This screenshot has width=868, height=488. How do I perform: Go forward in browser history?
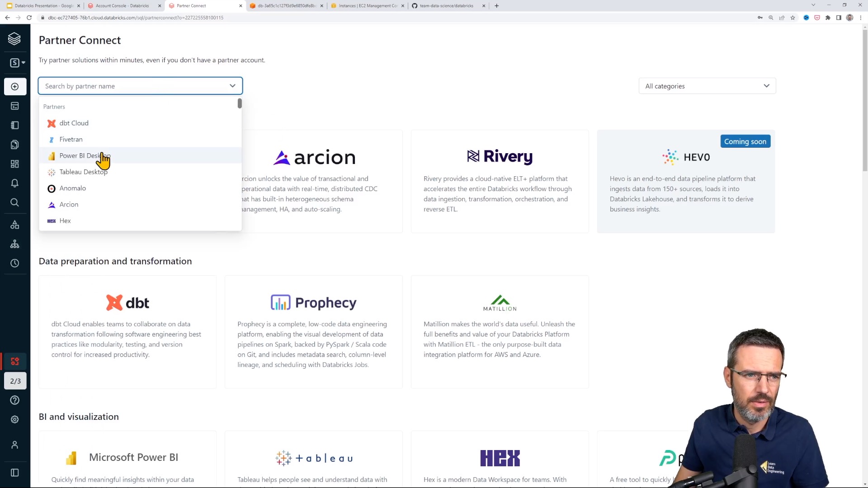coord(18,18)
